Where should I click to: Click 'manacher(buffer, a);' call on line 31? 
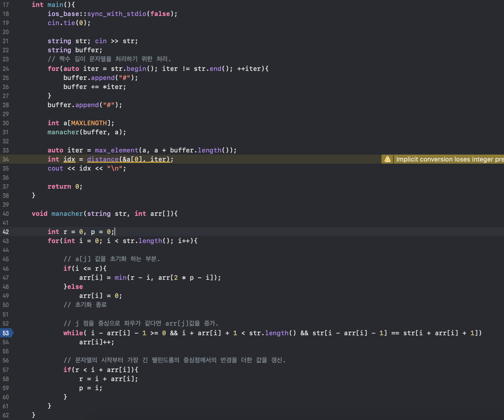tap(87, 132)
